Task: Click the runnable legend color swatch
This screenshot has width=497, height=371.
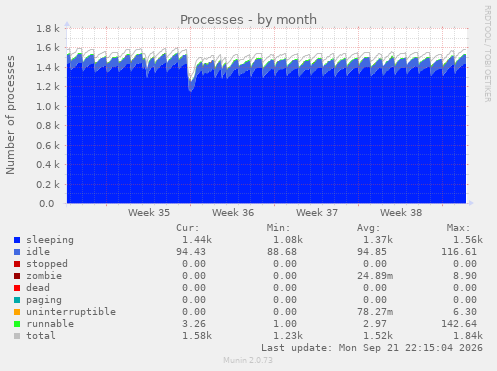Action: point(17,324)
